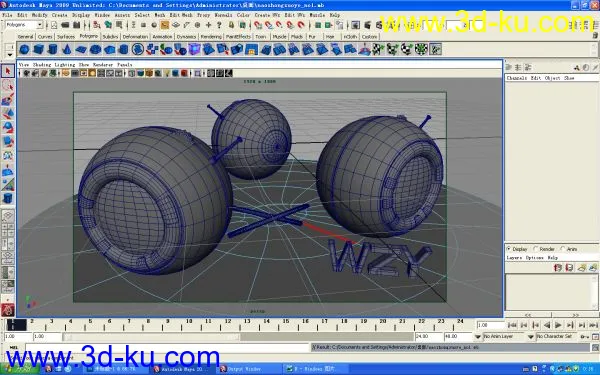Create a polygon torus from the shelf
The image size is (600, 375).
pyautogui.click(x=95, y=50)
